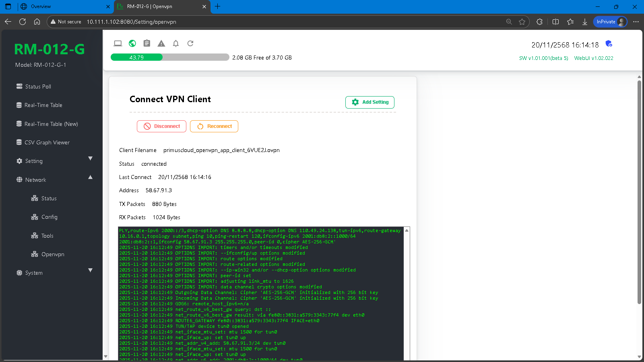Screen dimensions: 644x362
Task: Add this page to favorites with the star icon
Action: coord(522,22)
